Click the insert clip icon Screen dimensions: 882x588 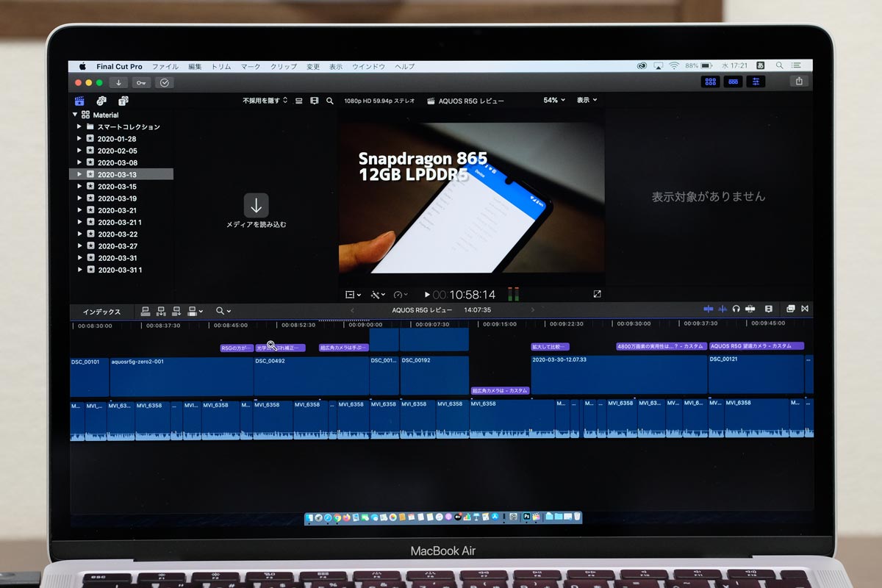point(161,311)
